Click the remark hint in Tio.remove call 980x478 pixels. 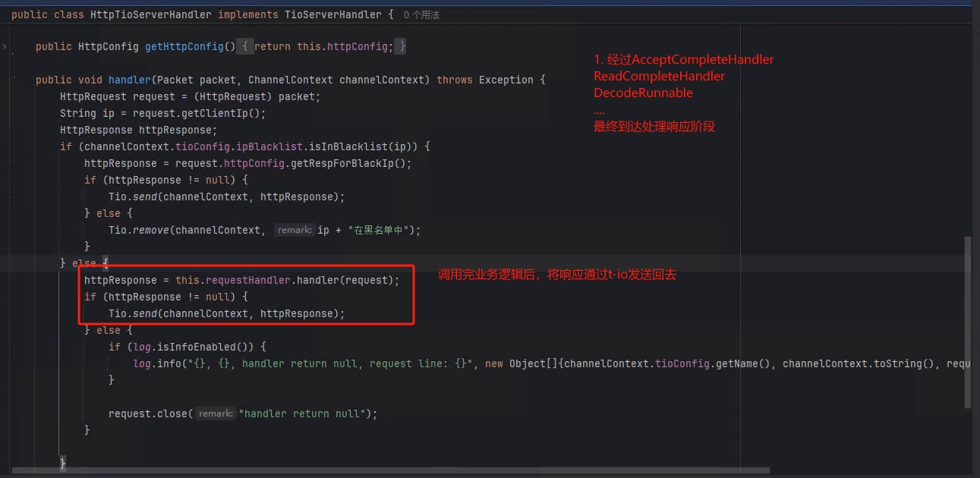pyautogui.click(x=295, y=231)
